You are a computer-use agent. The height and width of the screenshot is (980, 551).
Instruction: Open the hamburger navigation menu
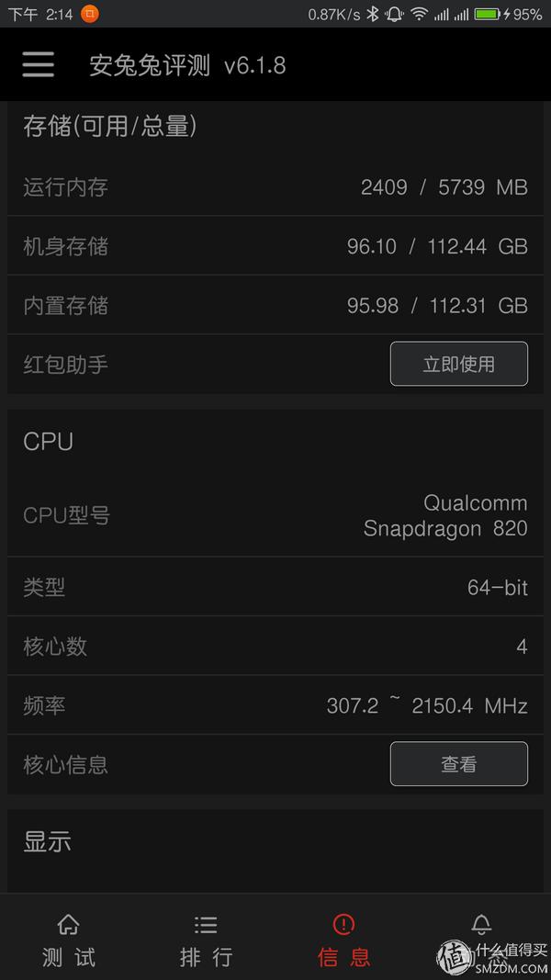pos(37,64)
